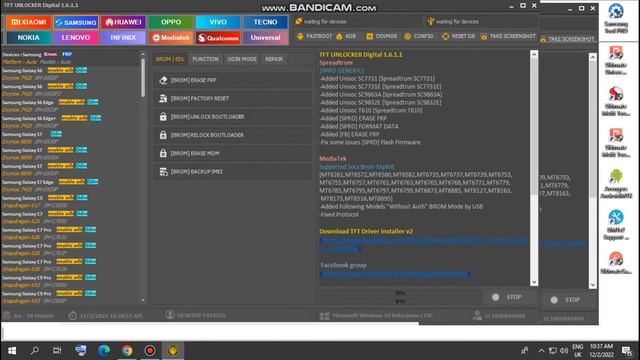Switch to the REPAIR tab
Viewport: 640px width, 360px height.
273,59
